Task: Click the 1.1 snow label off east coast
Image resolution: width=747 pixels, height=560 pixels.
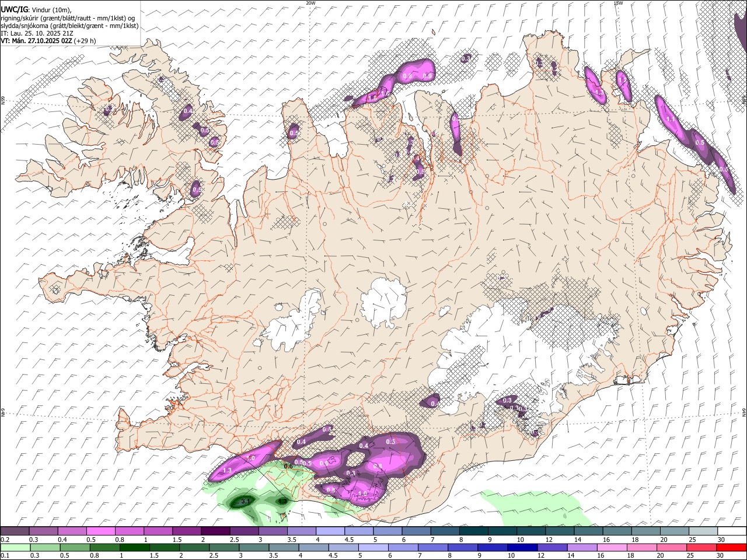Action: coord(670,119)
